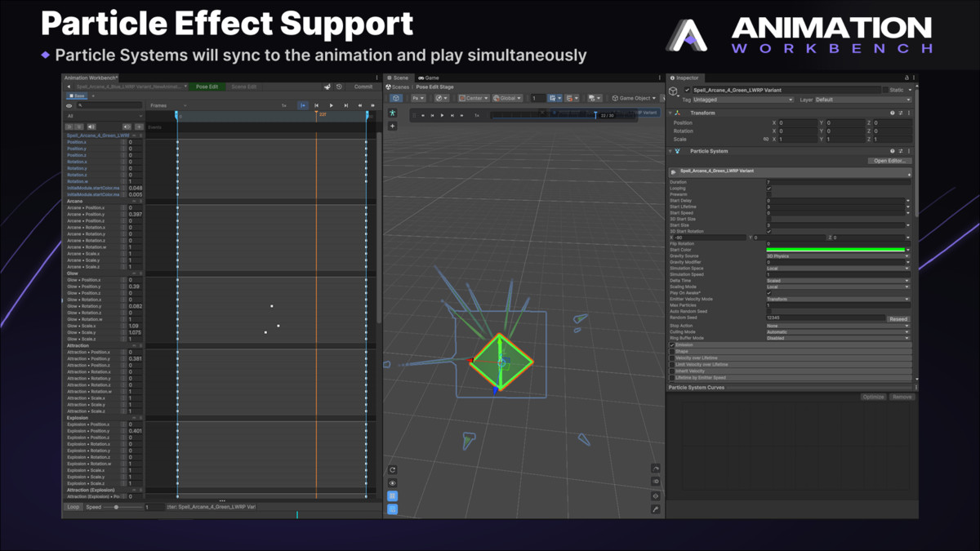
Task: Click the green Start Color swatch
Action: 835,250
